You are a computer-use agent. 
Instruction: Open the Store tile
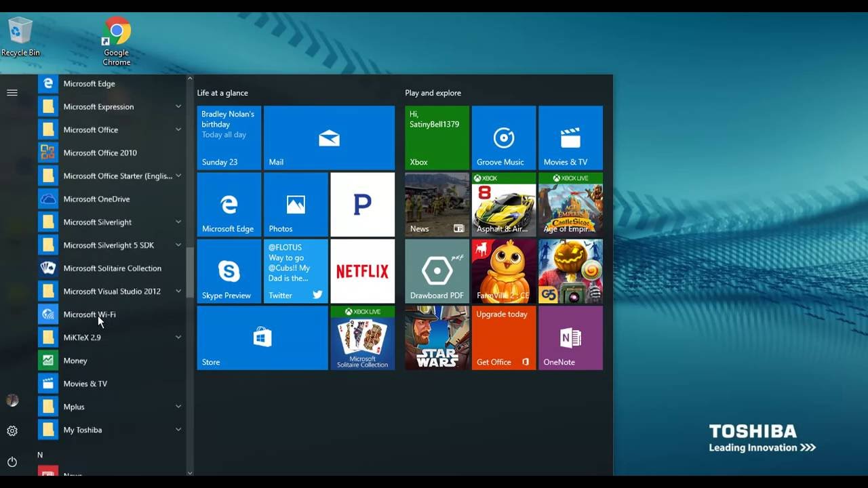(x=262, y=338)
